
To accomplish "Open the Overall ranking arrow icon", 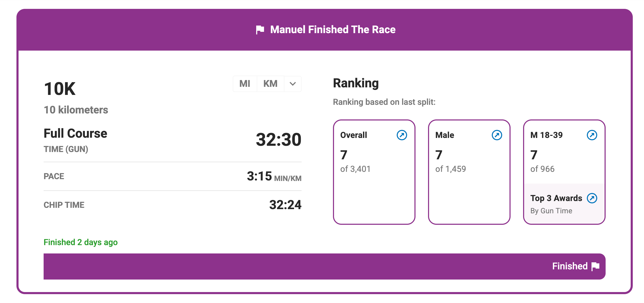I will [x=402, y=135].
